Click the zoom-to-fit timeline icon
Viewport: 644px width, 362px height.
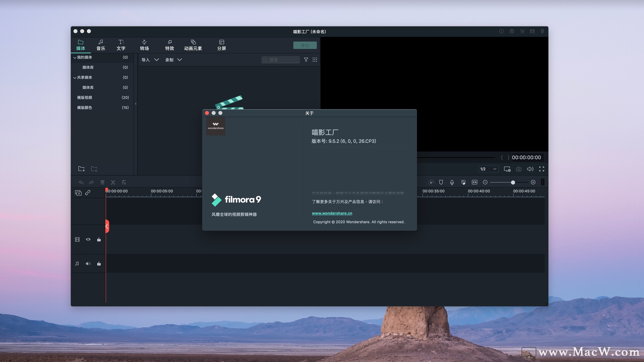tap(474, 182)
